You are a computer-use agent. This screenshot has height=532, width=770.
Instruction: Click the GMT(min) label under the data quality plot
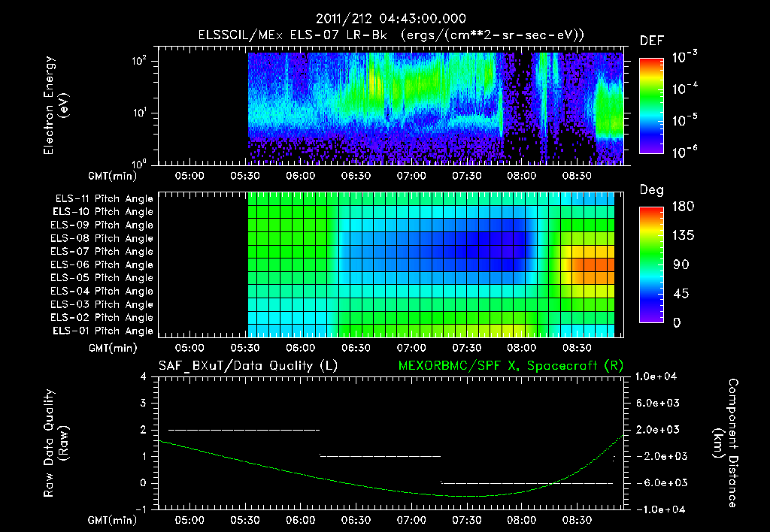click(x=112, y=520)
